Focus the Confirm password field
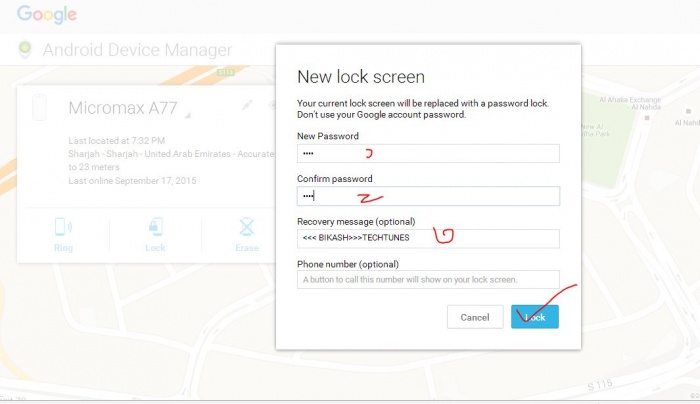 [x=428, y=196]
